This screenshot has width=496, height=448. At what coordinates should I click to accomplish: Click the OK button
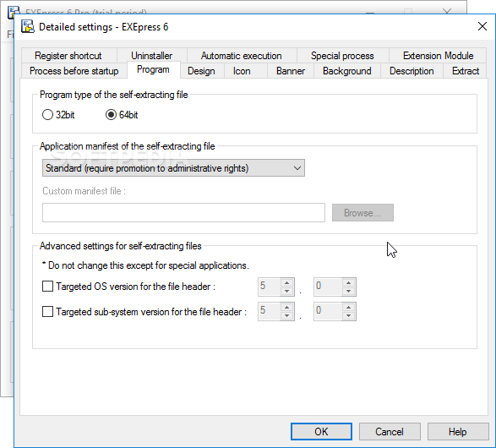(321, 432)
